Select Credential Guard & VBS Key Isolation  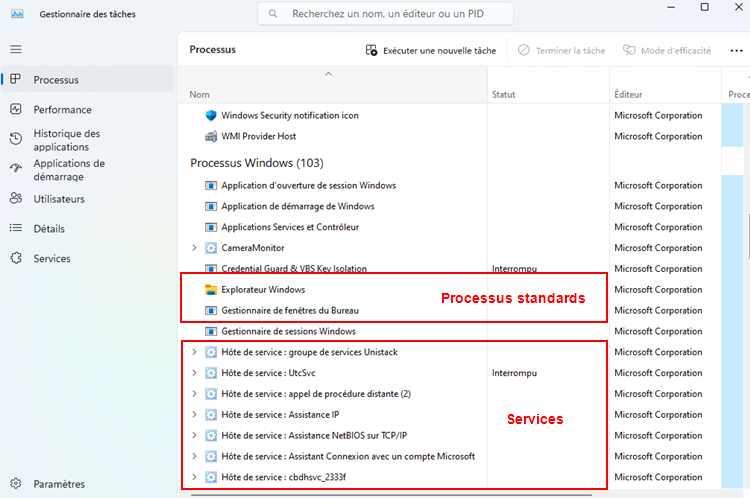pyautogui.click(x=294, y=268)
